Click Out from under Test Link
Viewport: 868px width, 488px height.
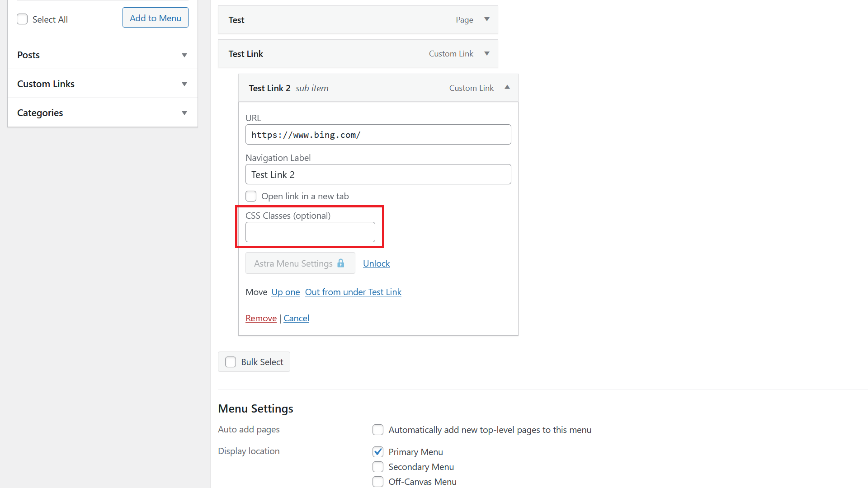(x=353, y=292)
